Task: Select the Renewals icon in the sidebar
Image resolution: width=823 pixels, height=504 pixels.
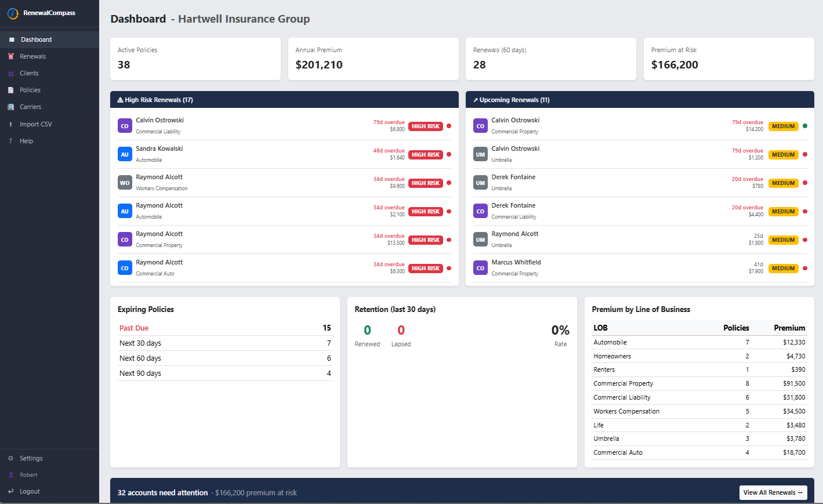Action: (x=10, y=56)
